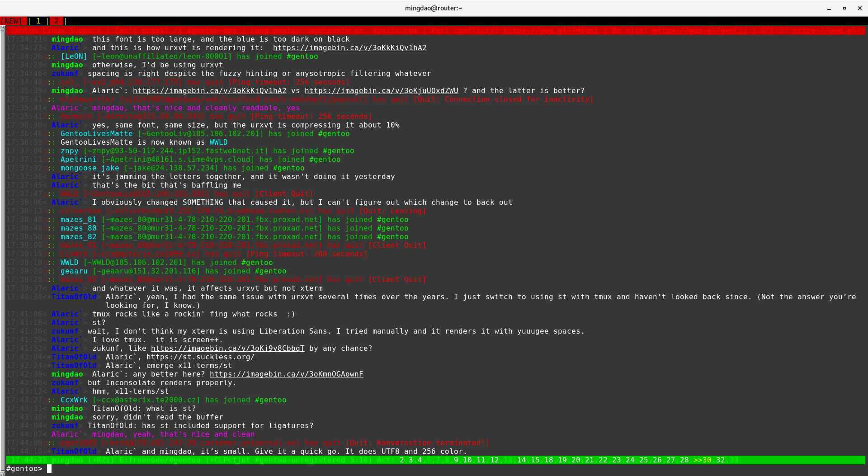This screenshot has height=476, width=868.
Task: Select activity window number 14 in status bar
Action: click(x=522, y=460)
